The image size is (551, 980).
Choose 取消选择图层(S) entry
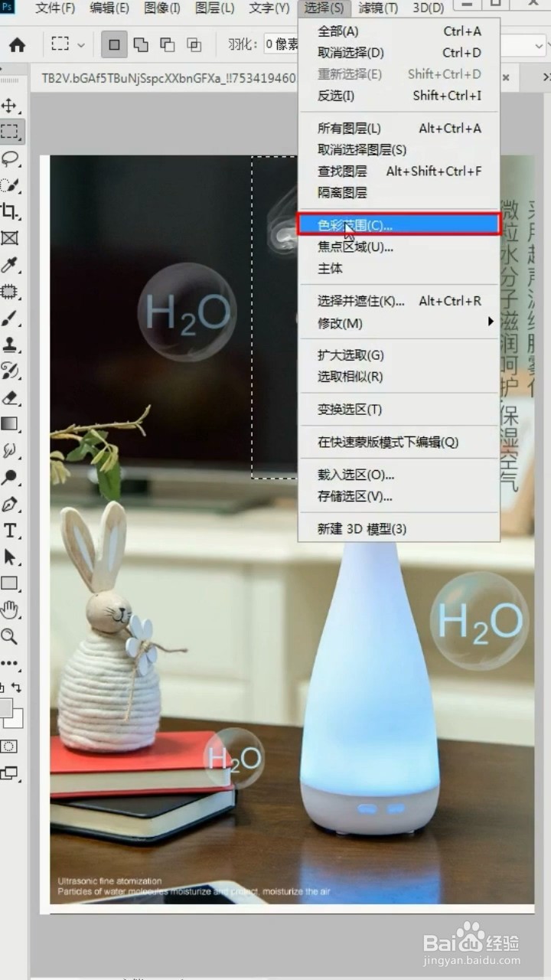coord(399,150)
